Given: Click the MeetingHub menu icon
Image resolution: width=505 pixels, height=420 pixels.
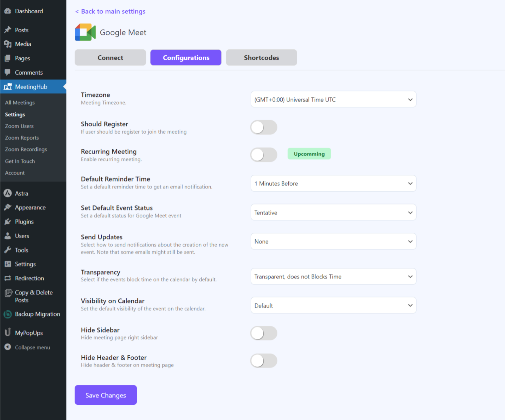Looking at the screenshot, I should (x=8, y=87).
